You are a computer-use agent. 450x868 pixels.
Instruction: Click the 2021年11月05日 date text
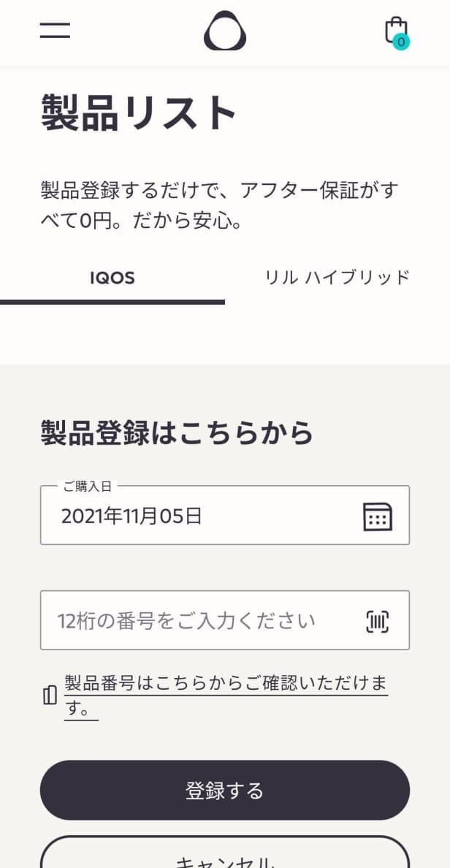pos(131,517)
